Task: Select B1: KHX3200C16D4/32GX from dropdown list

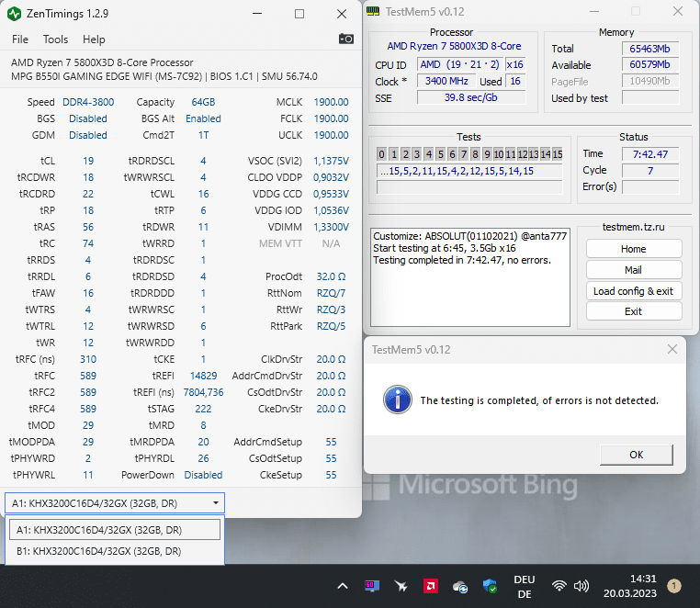Action: (115, 551)
